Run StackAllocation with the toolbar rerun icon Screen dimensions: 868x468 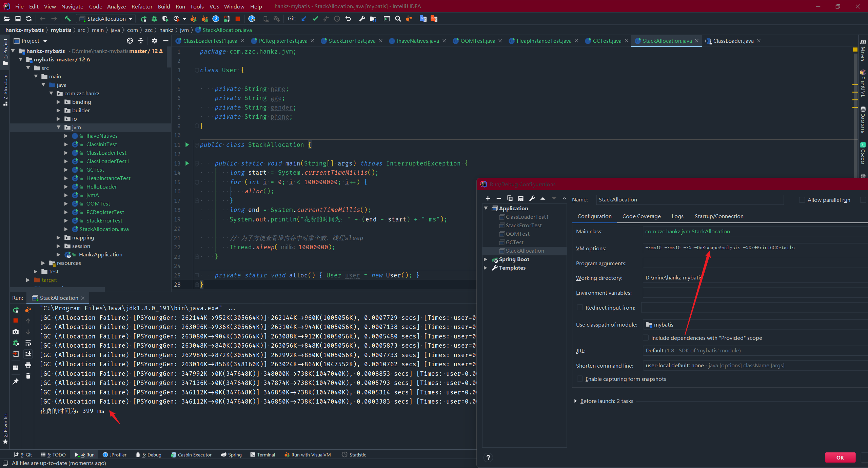(143, 19)
